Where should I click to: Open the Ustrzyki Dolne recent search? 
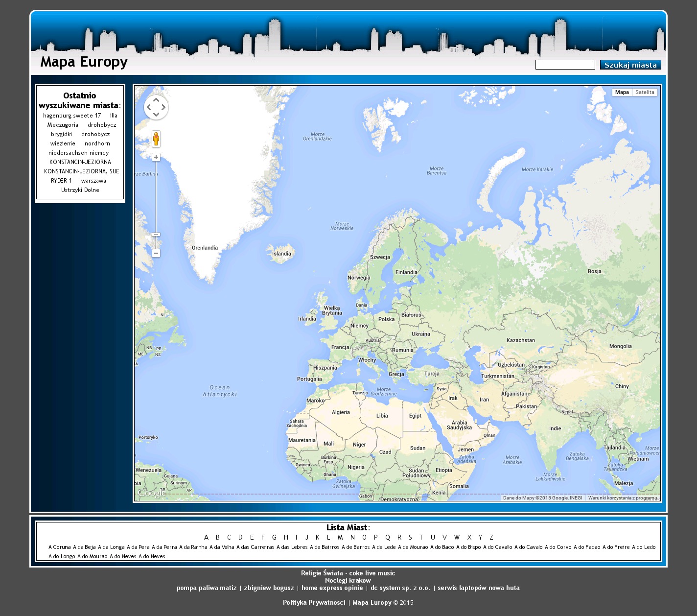coord(80,190)
